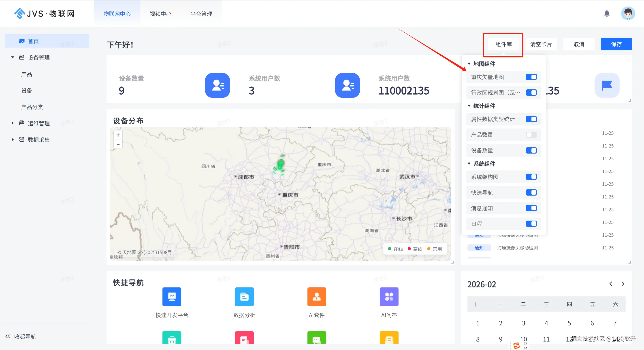This screenshot has width=644, height=350.
Task: Enable the 产品数量 component toggle
Action: coord(531,135)
